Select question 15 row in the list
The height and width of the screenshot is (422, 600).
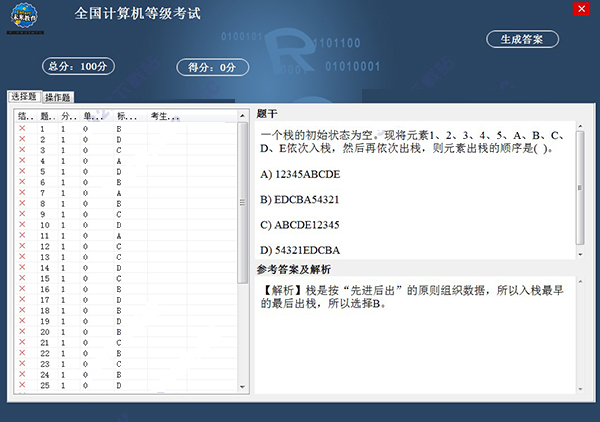(126, 279)
